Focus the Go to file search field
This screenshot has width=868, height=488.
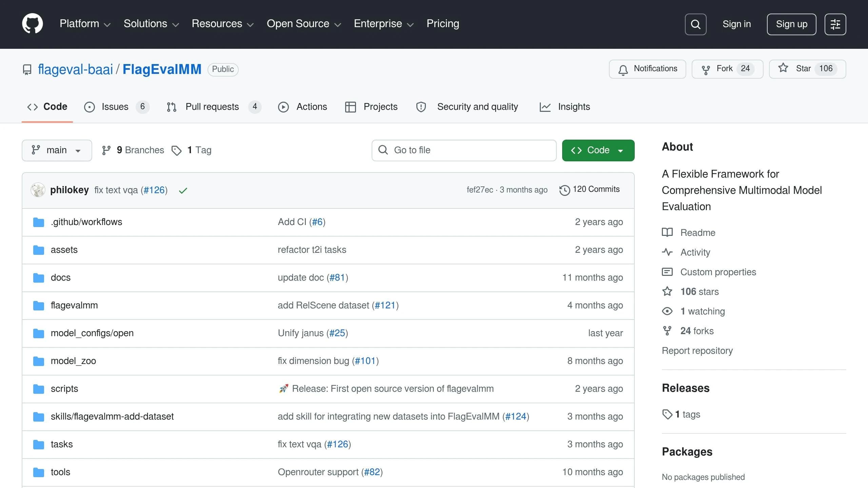[x=464, y=150]
